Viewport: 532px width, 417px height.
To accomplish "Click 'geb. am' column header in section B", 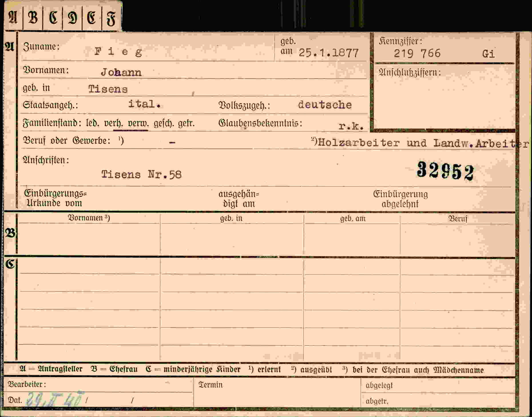I will tap(353, 219).
